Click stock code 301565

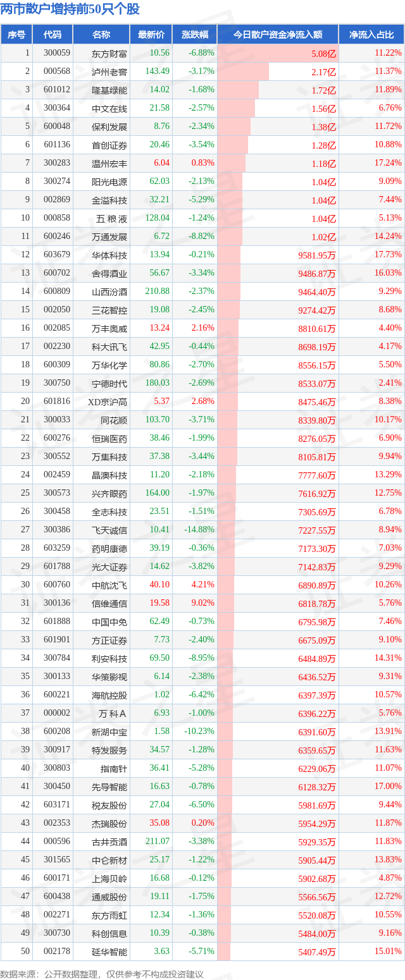[57, 860]
